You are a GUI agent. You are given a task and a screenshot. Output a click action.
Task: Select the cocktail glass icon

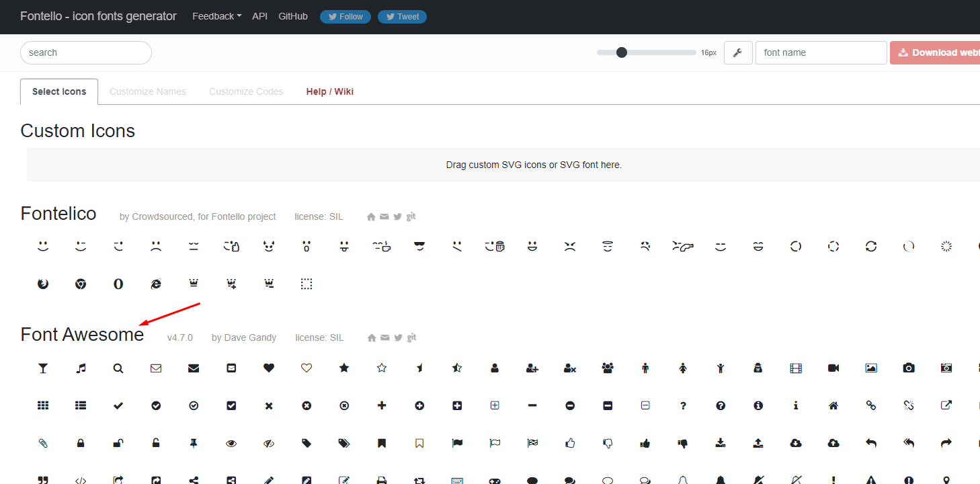click(x=43, y=368)
